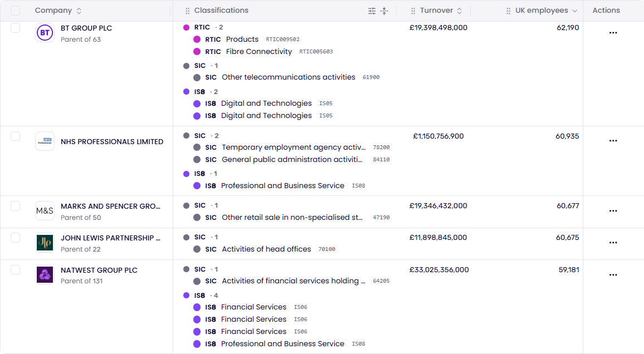Sort by Turnover column arrows

click(460, 11)
